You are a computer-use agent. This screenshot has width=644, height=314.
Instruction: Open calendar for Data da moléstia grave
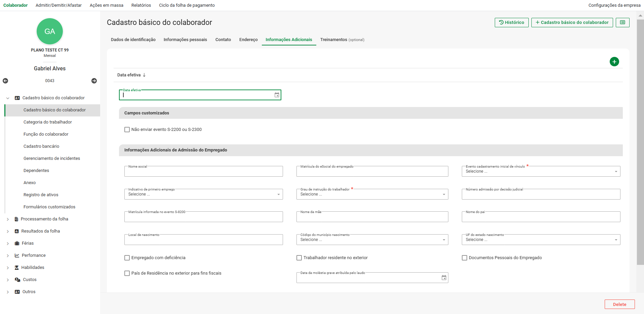[444, 278]
